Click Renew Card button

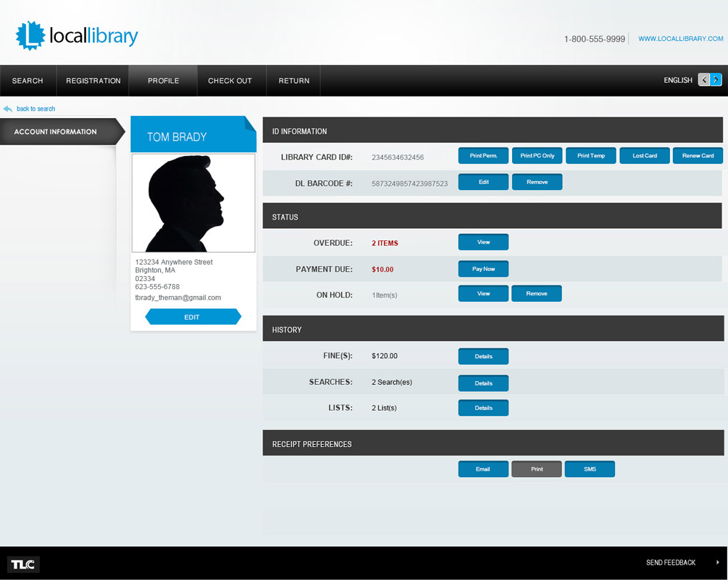[x=697, y=156]
